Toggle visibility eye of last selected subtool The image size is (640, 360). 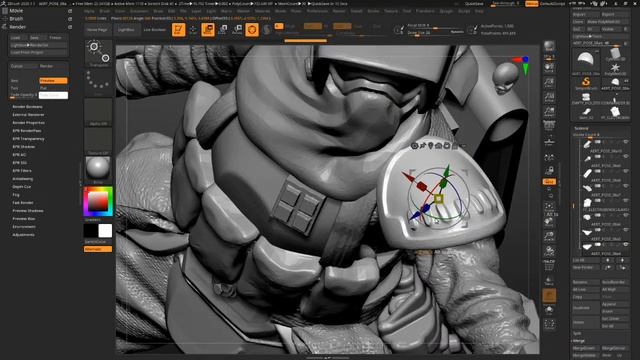(626, 244)
